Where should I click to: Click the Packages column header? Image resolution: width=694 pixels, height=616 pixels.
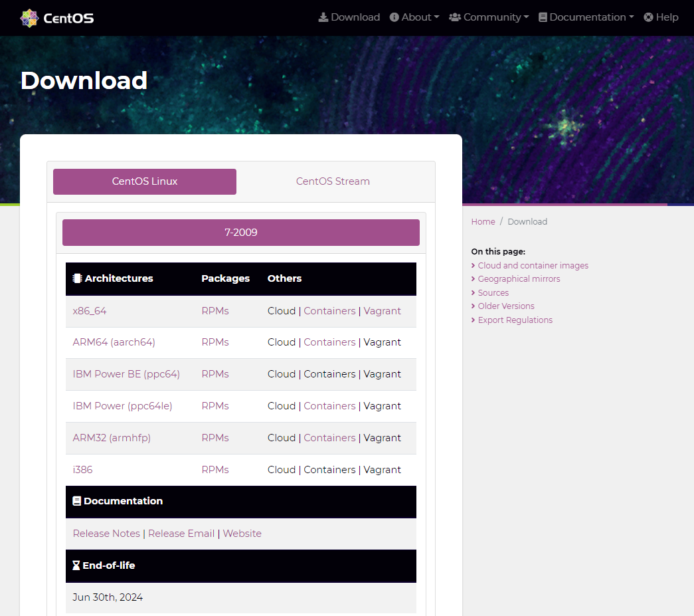(225, 278)
